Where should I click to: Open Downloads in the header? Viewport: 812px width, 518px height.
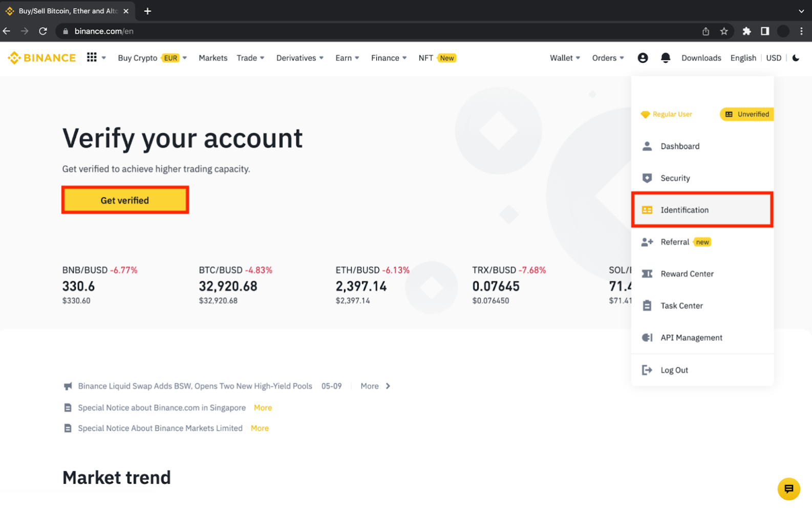point(701,58)
